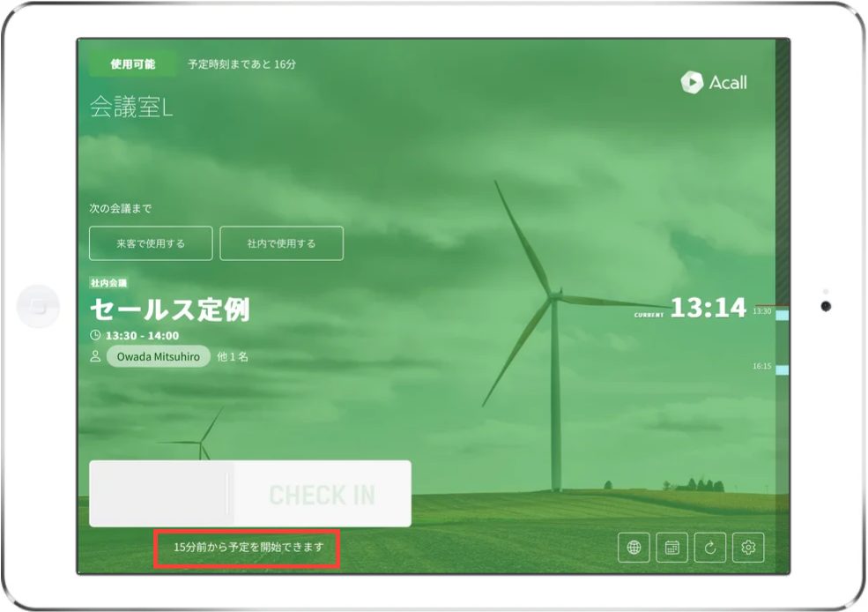Tap the refresh reload icon
Viewport: 868px width, 612px height.
tap(710, 548)
